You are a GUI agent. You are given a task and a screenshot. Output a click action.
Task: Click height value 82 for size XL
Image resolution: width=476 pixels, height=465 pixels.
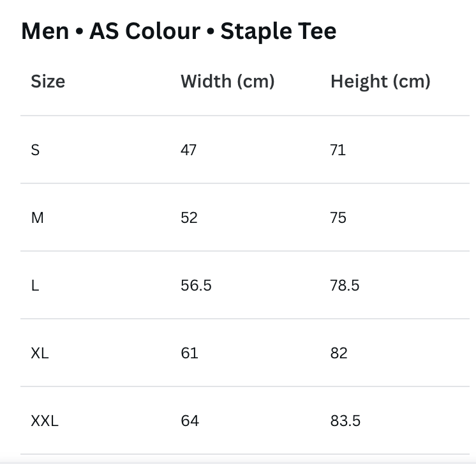pos(339,353)
